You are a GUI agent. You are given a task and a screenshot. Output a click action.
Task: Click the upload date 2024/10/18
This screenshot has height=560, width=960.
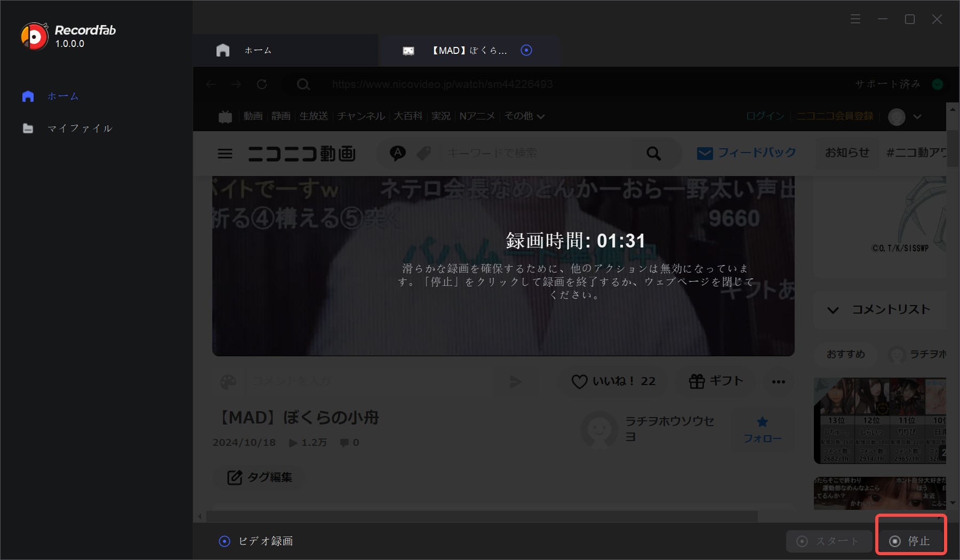click(x=244, y=443)
